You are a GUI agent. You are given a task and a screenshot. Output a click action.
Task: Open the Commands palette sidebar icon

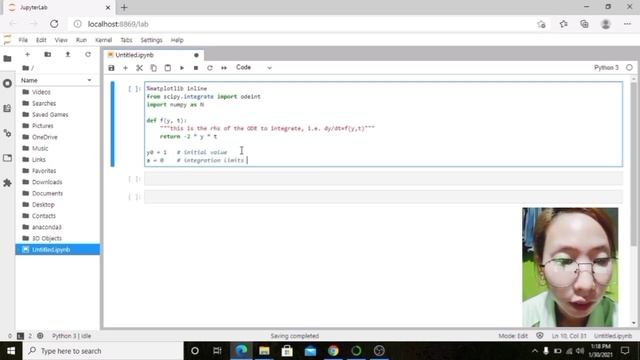[x=7, y=108]
